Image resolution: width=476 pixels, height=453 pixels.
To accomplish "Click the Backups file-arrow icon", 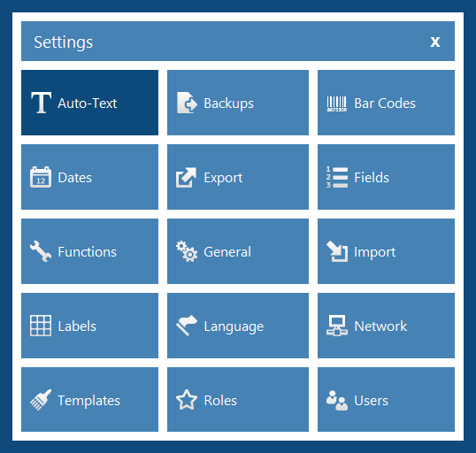I will point(187,103).
